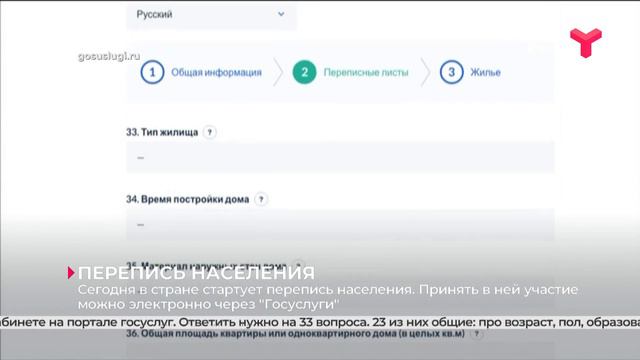Click the ПЕРЕПИСЬ НАСЕЛЕНИЯ headline
The width and height of the screenshot is (640, 360).
point(196,273)
